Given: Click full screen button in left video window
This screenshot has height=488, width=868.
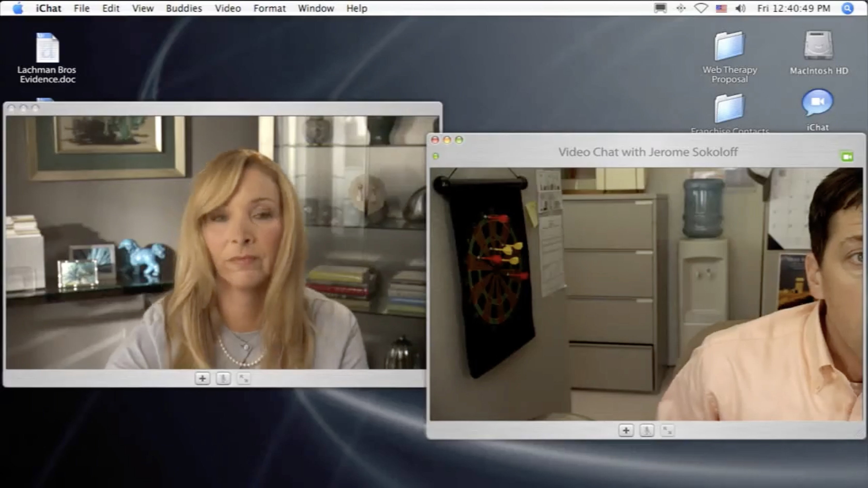Looking at the screenshot, I should tap(244, 379).
